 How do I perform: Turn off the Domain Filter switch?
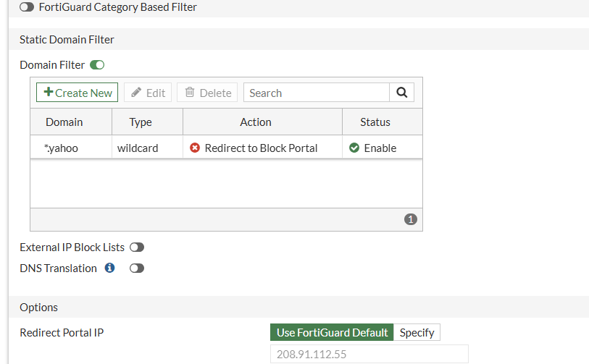[x=97, y=65]
